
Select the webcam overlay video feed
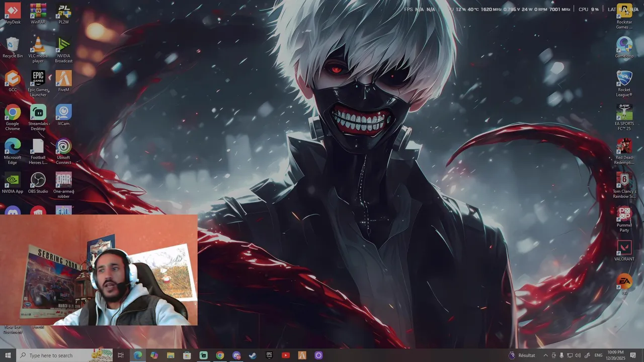[99, 270]
